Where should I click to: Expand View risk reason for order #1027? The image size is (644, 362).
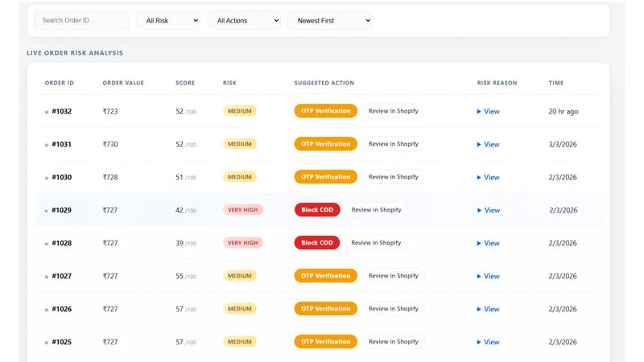(488, 276)
